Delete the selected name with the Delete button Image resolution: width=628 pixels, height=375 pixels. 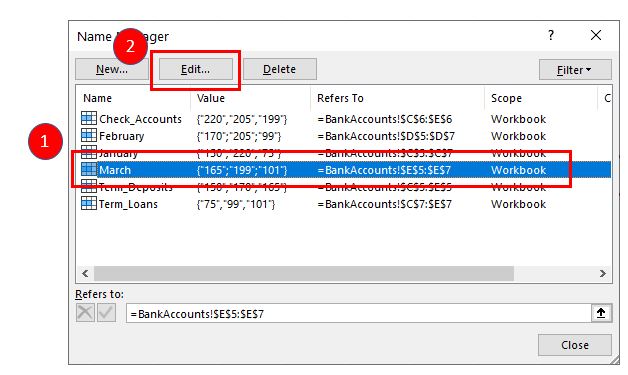(x=280, y=69)
